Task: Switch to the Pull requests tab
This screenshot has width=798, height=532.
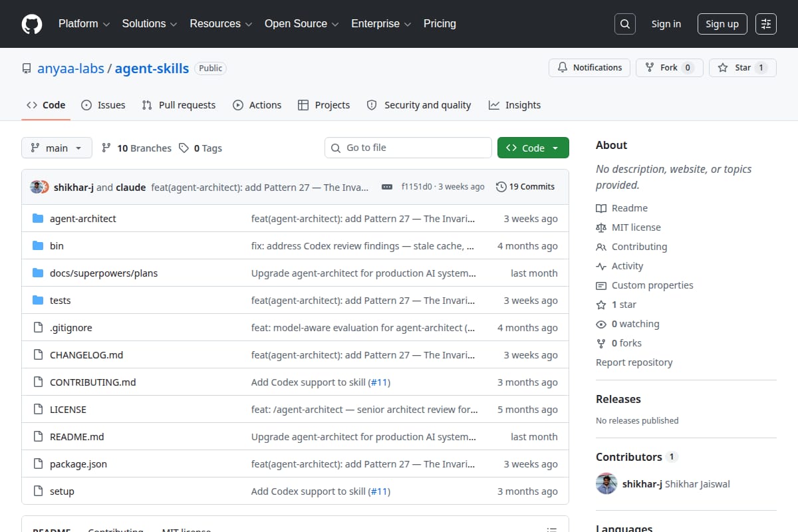Action: click(x=179, y=105)
